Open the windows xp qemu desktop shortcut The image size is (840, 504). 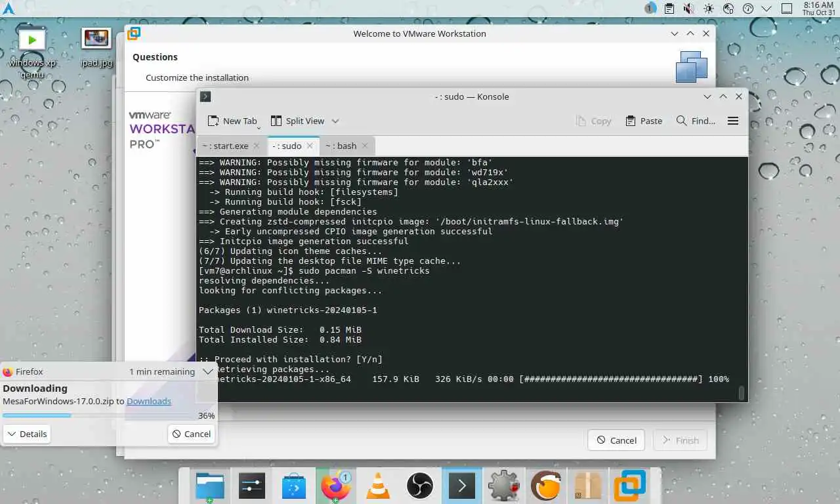31,51
